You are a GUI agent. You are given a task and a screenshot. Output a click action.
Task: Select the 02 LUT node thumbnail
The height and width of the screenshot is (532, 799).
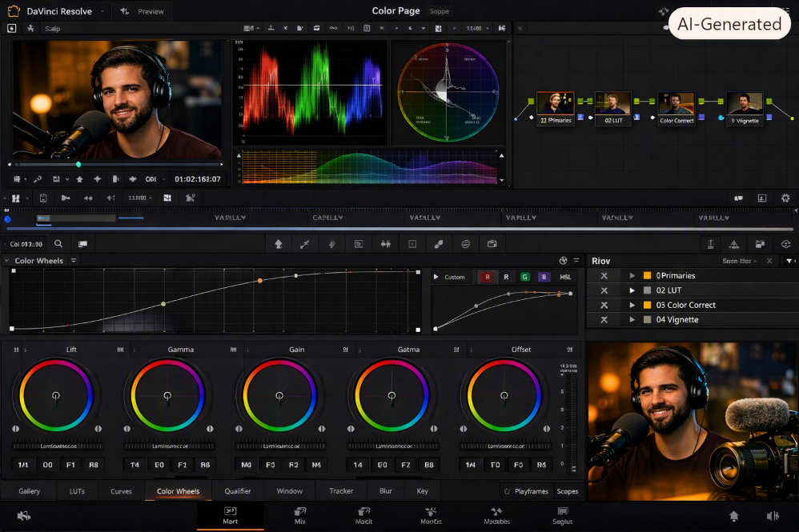613,104
